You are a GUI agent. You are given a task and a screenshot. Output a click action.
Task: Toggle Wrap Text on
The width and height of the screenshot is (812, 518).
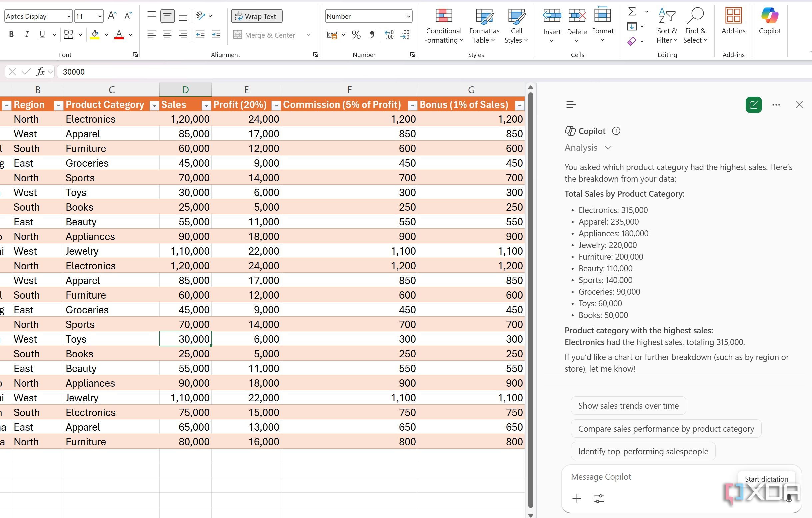[256, 16]
